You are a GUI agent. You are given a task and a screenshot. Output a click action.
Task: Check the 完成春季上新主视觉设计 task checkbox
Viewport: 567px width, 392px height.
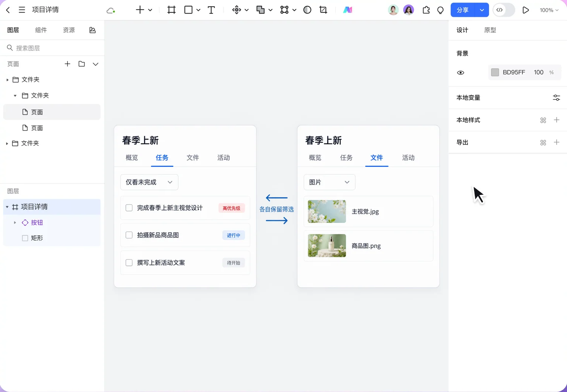click(129, 208)
